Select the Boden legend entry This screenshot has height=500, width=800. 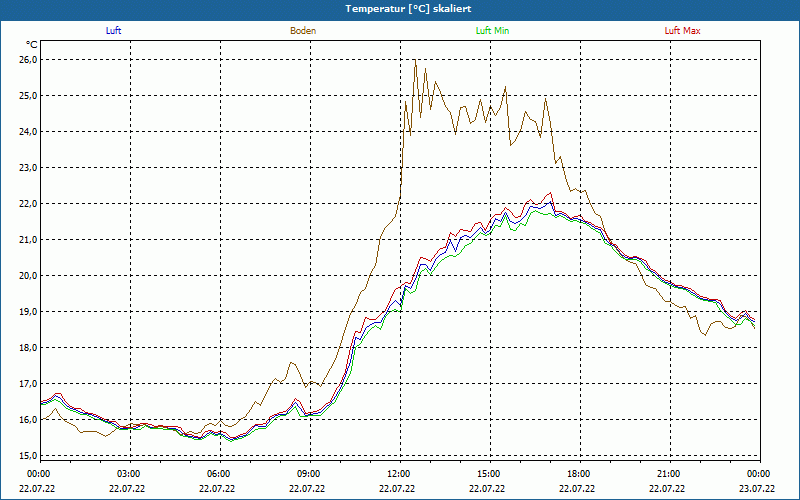(x=303, y=31)
